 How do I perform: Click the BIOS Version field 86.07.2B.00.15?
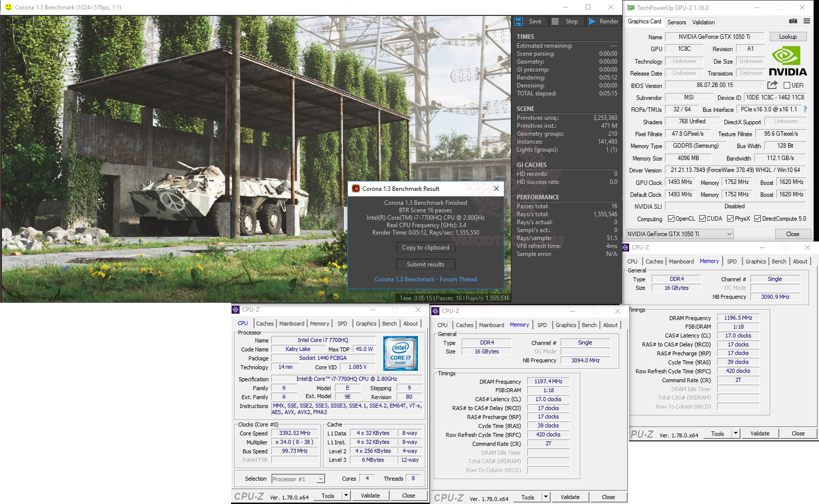pyautogui.click(x=715, y=85)
